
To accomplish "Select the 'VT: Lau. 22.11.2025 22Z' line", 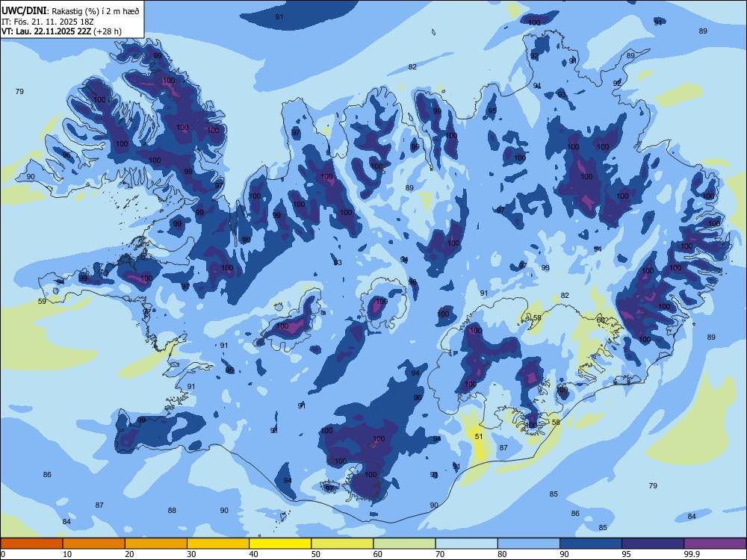I will pyautogui.click(x=46, y=31).
